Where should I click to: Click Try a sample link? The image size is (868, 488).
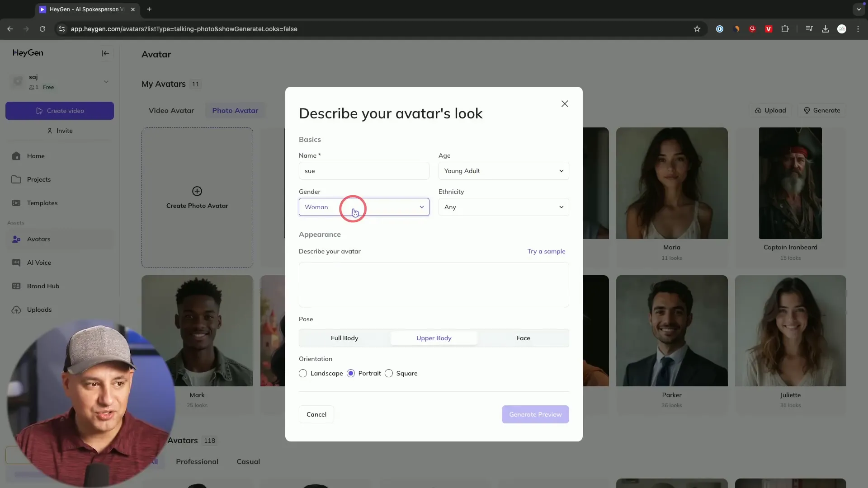tap(546, 251)
